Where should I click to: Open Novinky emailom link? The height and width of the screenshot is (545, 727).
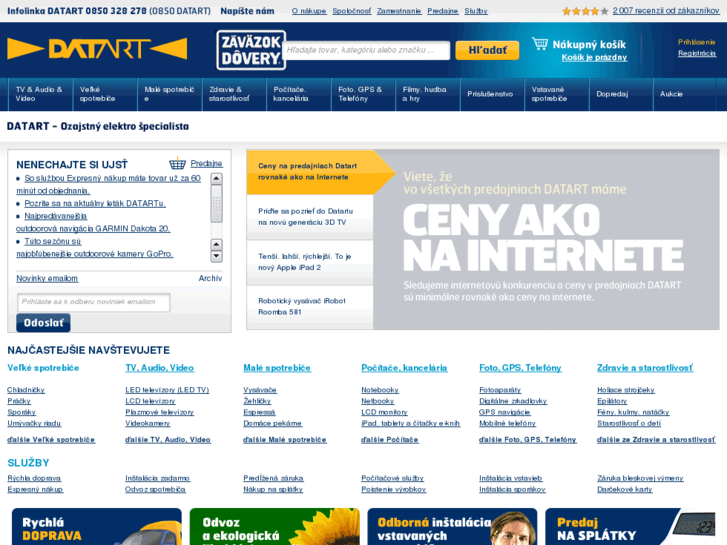click(47, 278)
